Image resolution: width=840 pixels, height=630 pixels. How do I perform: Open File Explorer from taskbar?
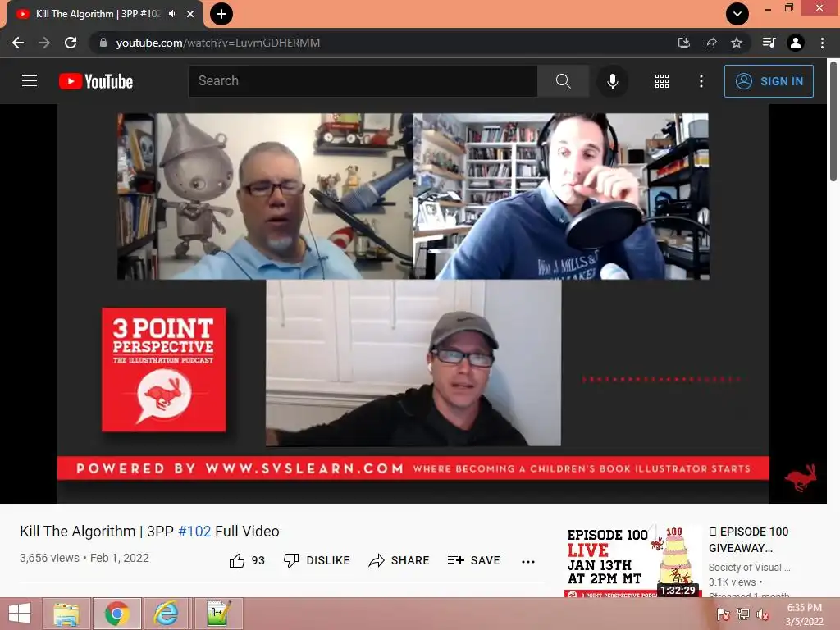66,614
